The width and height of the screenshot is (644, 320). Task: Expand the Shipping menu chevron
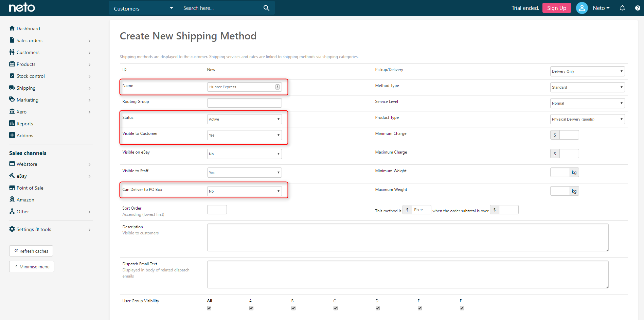[x=89, y=88]
